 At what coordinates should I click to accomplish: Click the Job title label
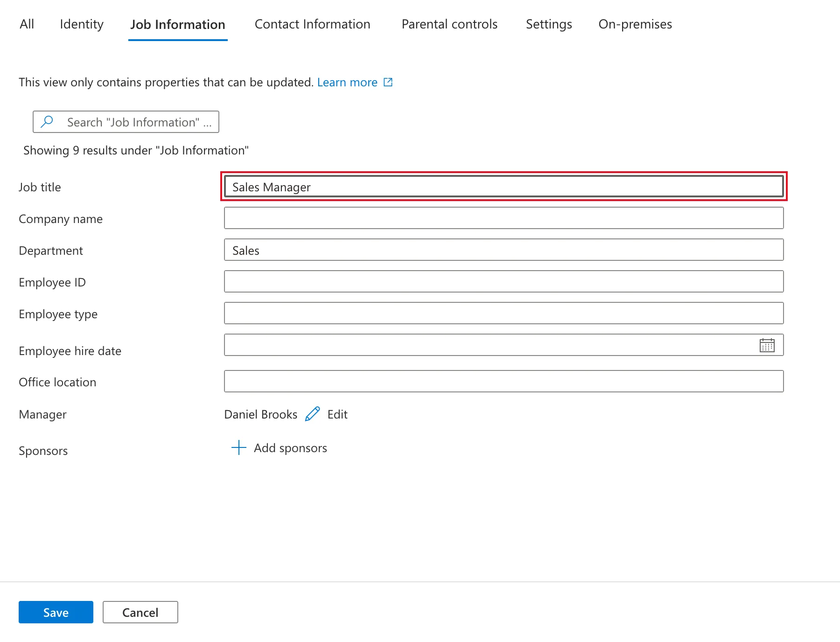point(40,187)
